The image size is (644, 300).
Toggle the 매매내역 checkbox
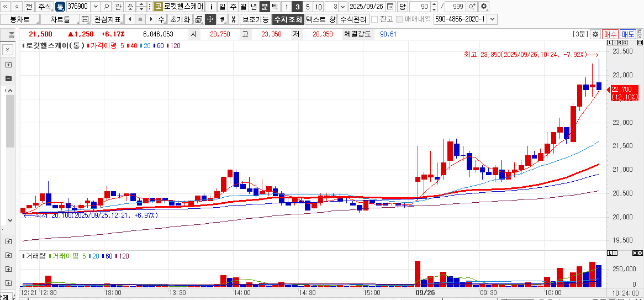point(400,19)
